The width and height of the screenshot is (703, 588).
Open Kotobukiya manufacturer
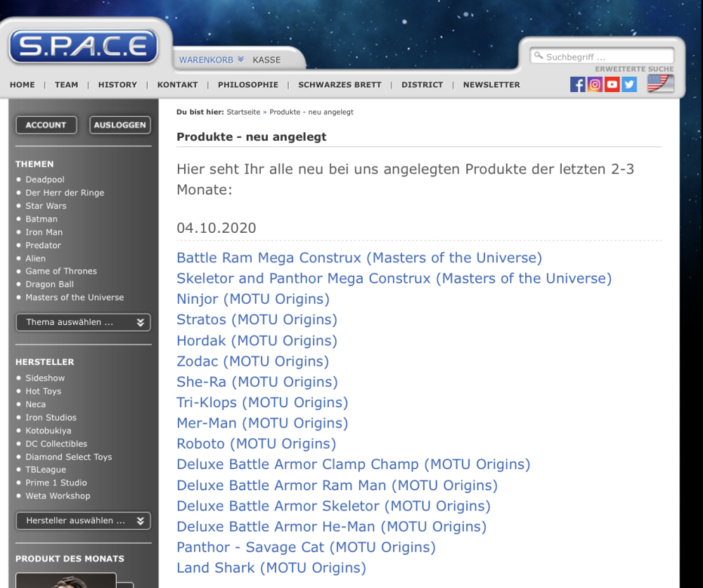point(48,430)
